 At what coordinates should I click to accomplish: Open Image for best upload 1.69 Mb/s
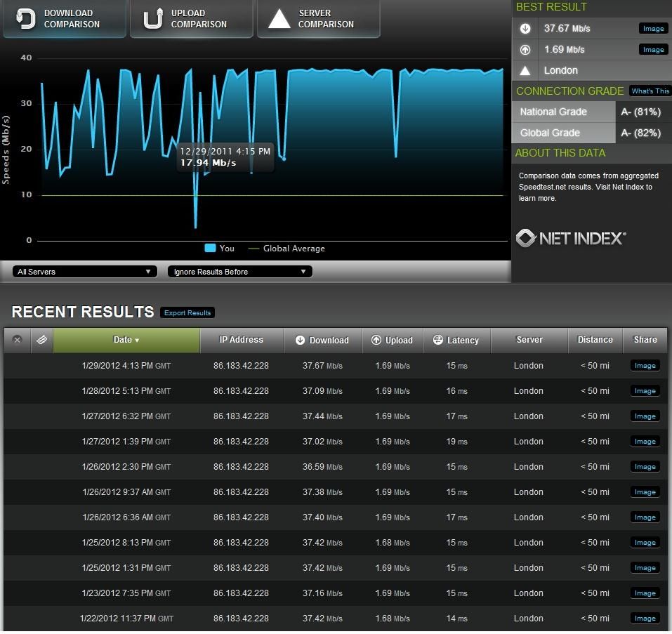pos(653,50)
